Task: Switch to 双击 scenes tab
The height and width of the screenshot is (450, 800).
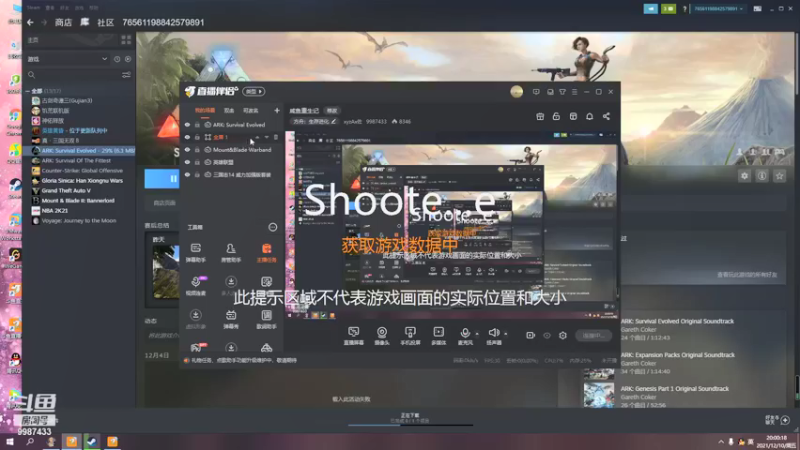Action: pyautogui.click(x=229, y=111)
